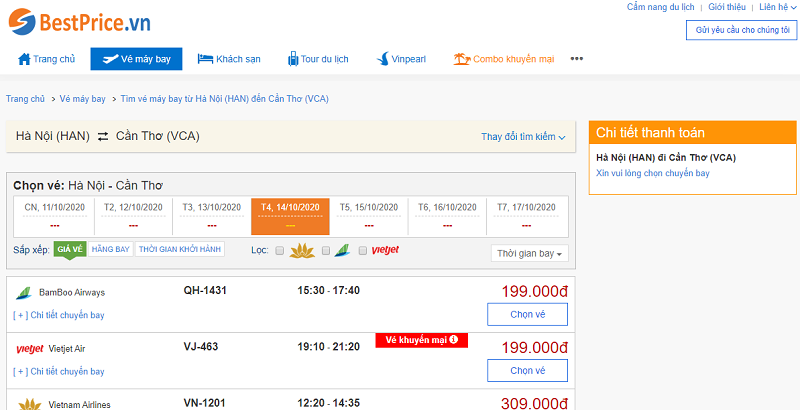This screenshot has height=410, width=800.
Task: Expand Chi tiết chuyến bay for BamBoo Airways
Action: [x=59, y=315]
